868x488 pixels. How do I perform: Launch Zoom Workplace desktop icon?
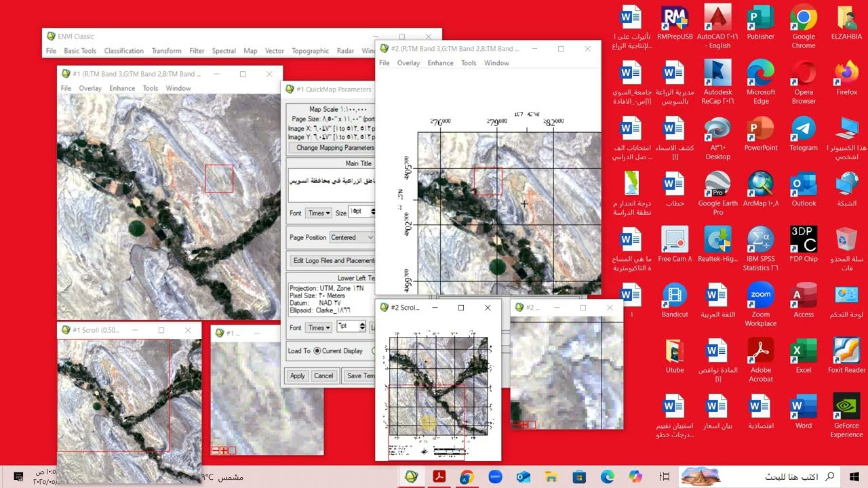coord(761,305)
